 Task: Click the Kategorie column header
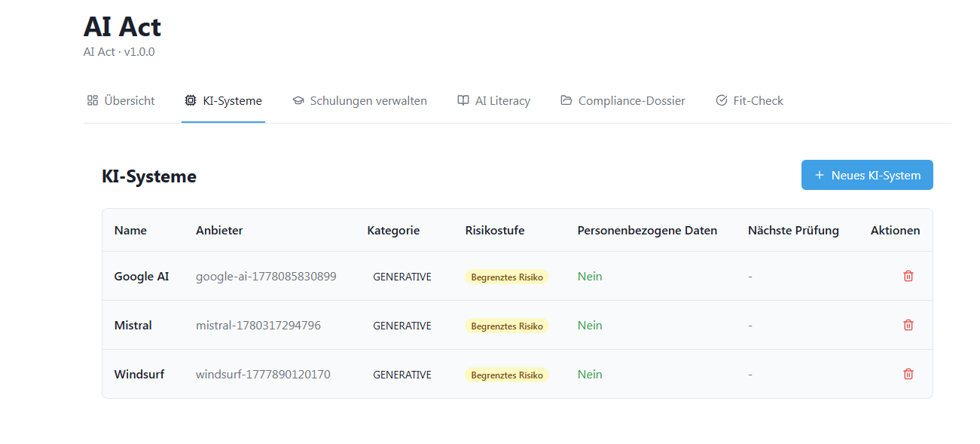(x=393, y=231)
